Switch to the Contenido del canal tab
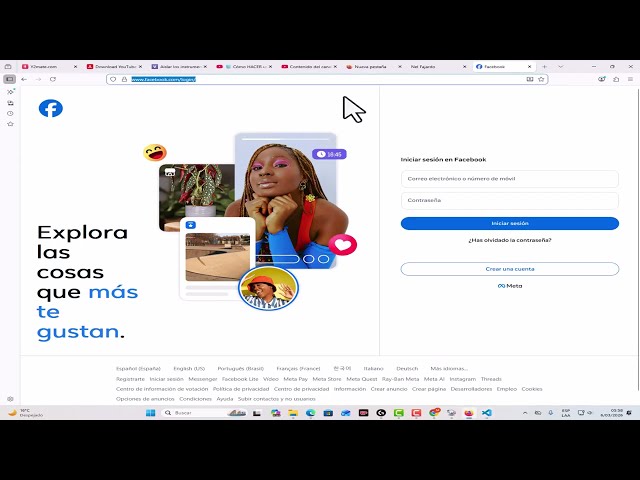 point(308,67)
